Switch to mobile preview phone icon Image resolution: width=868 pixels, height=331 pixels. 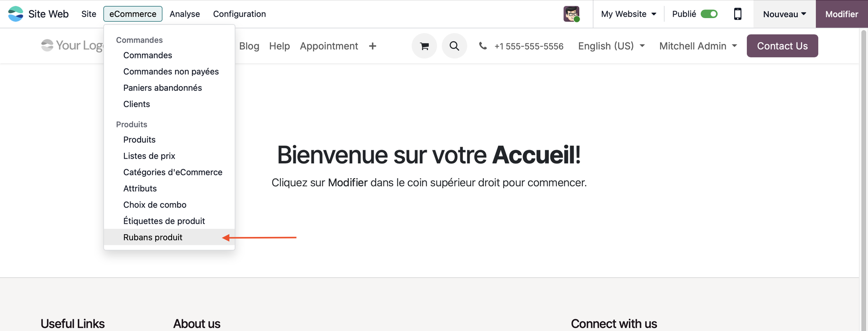[x=737, y=14]
